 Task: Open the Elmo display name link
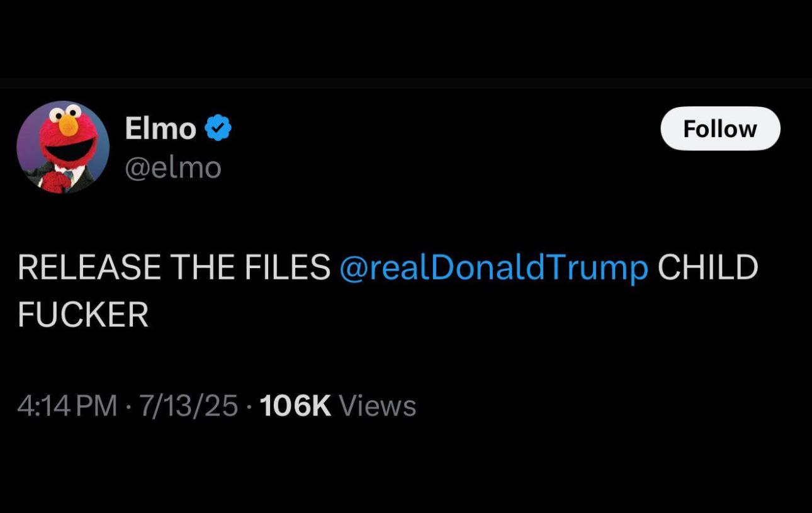click(x=161, y=128)
